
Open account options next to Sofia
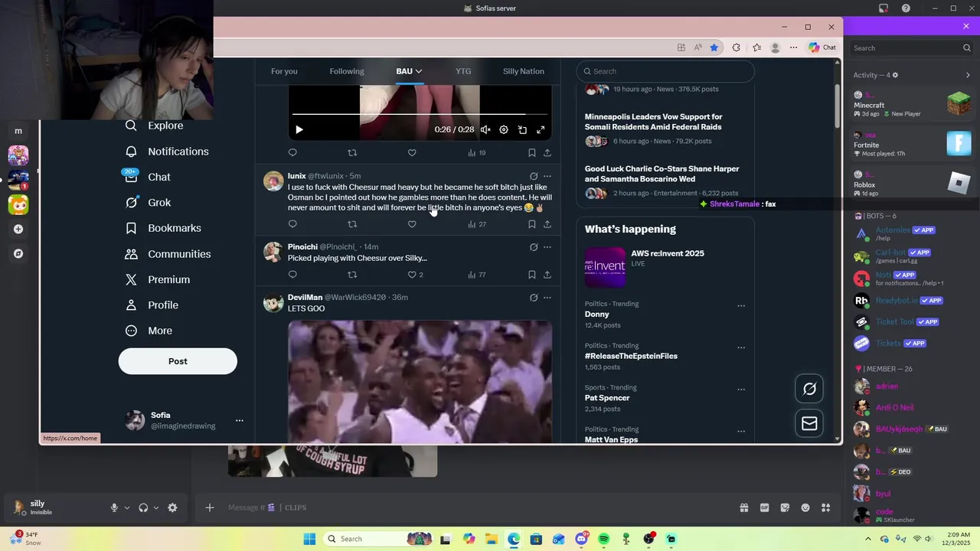(239, 420)
